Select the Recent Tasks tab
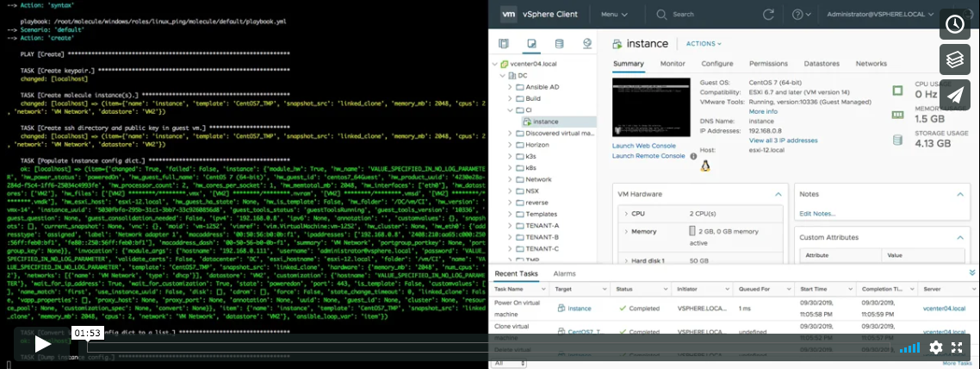980x369 pixels. [x=516, y=273]
